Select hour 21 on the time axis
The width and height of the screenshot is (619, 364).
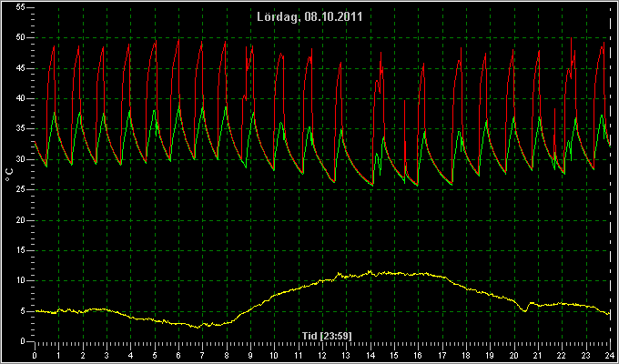pyautogui.click(x=538, y=356)
